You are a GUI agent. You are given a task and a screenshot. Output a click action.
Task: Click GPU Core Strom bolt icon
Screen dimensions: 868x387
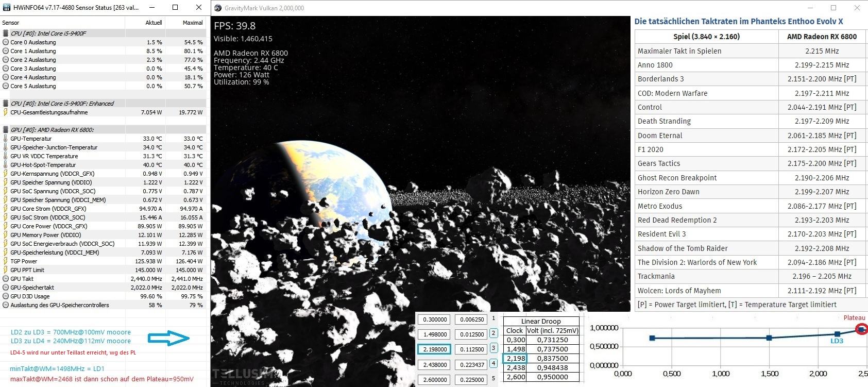pos(6,208)
